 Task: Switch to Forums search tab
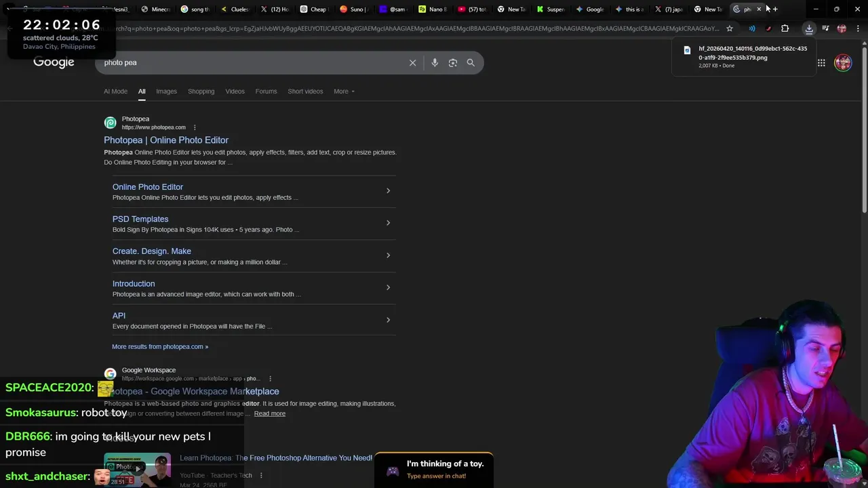click(x=266, y=91)
